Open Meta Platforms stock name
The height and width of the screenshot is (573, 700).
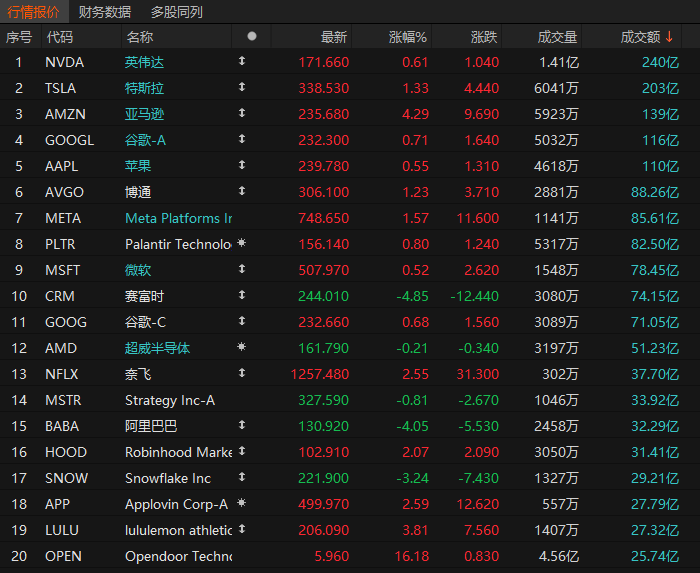point(179,218)
